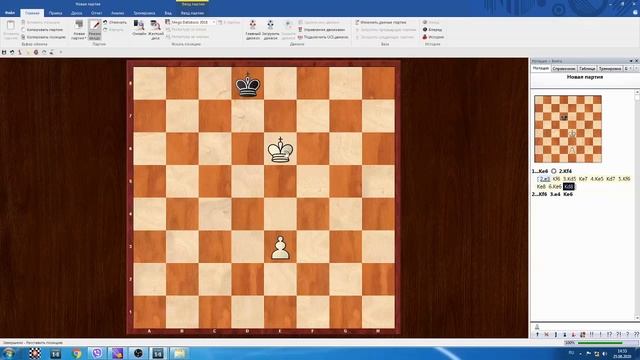Click move 2.e3 in the variation
The height and width of the screenshot is (360, 640).
pos(544,179)
